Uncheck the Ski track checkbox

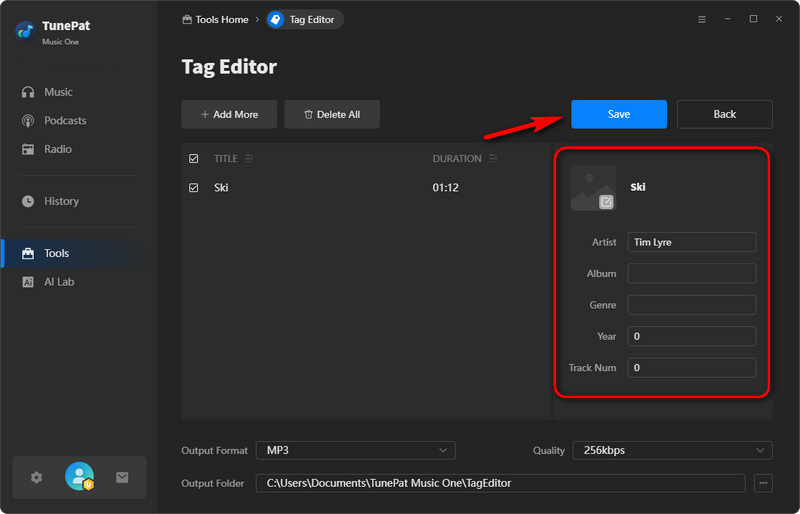193,188
